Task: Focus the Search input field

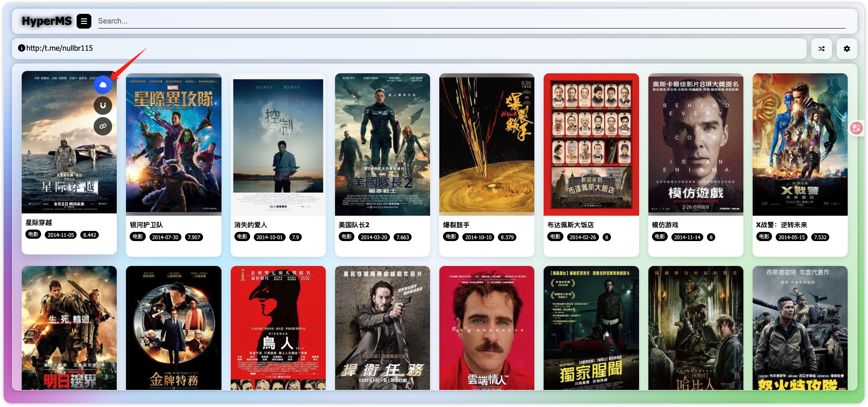Action: tap(471, 21)
